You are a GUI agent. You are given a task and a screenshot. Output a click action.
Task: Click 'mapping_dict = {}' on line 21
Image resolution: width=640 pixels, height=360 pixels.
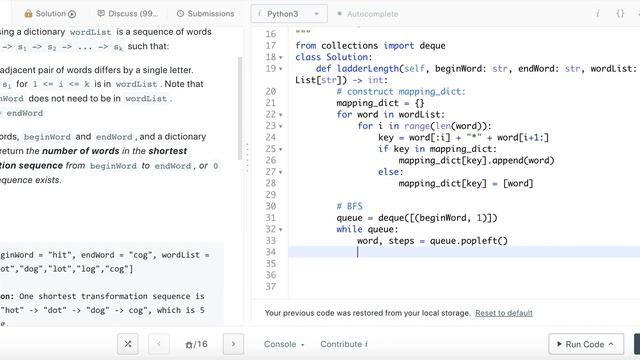coord(380,103)
